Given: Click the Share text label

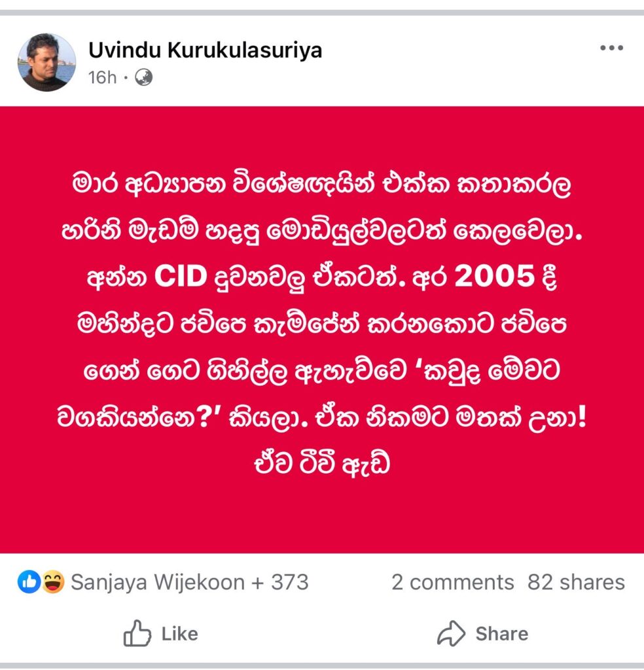Looking at the screenshot, I should point(502,633).
